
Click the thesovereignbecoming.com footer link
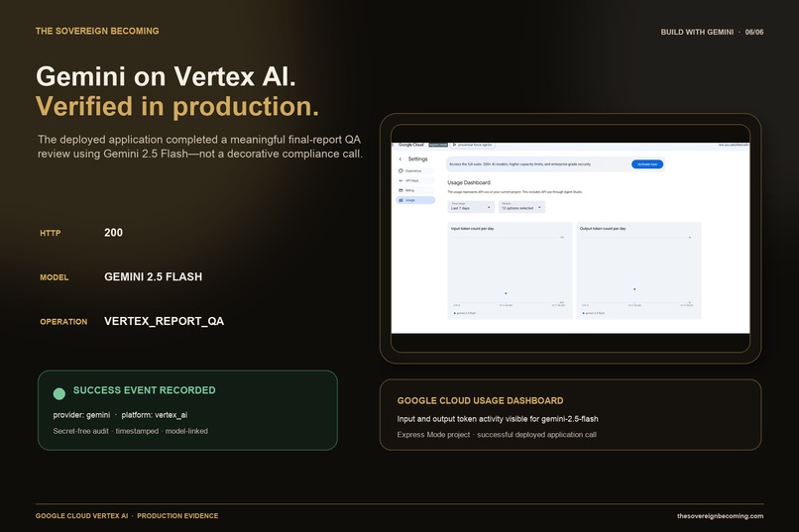(x=720, y=516)
